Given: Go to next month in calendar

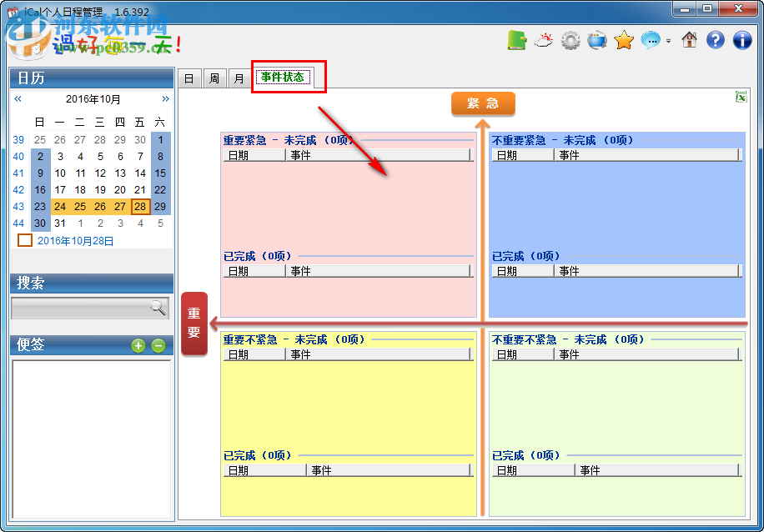Looking at the screenshot, I should [166, 99].
